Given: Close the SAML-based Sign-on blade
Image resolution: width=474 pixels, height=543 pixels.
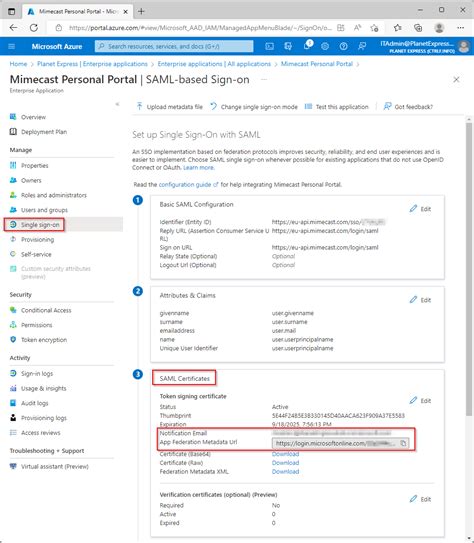Looking at the screenshot, I should coord(456,80).
